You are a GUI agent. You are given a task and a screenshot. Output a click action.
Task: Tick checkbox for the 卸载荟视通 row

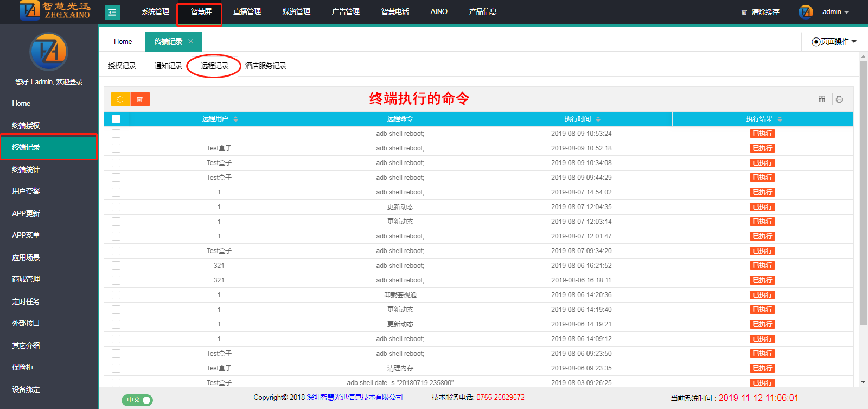pyautogui.click(x=116, y=295)
